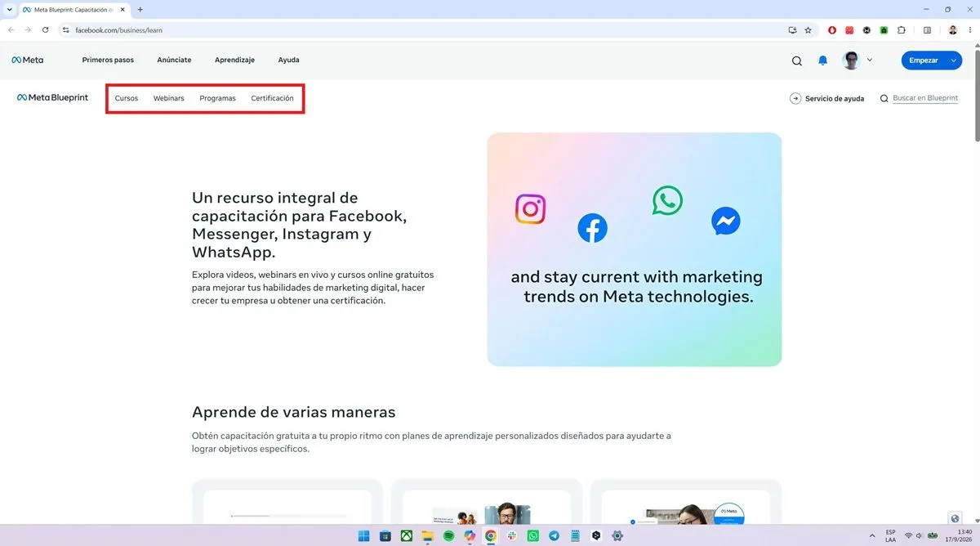This screenshot has height=546, width=980.
Task: Toggle the Chrome side panel
Action: pyautogui.click(x=927, y=30)
